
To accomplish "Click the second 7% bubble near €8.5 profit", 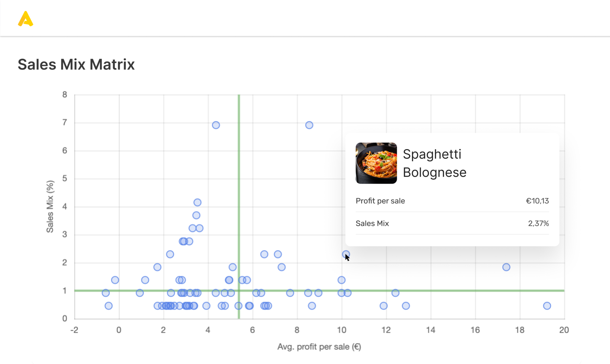I will click(x=309, y=125).
